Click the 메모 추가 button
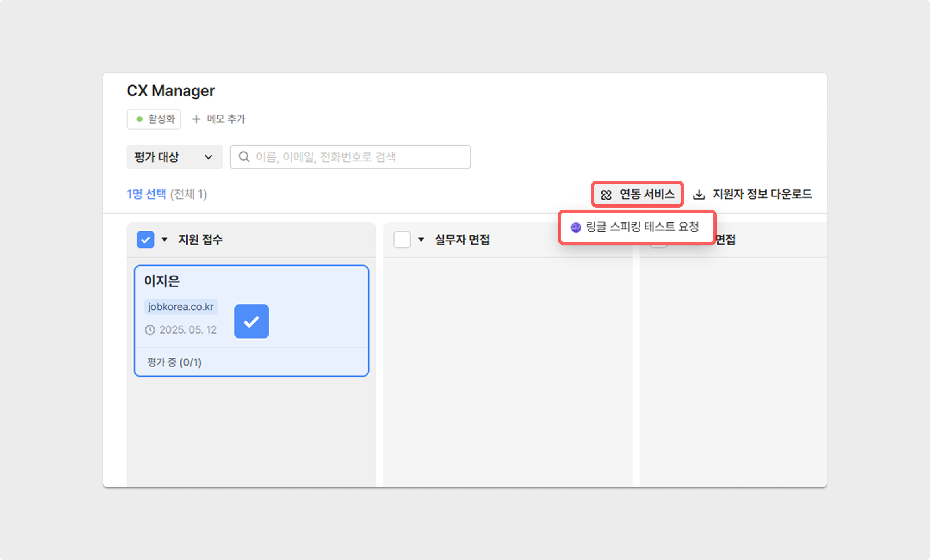Image resolution: width=930 pixels, height=560 pixels. [225, 119]
